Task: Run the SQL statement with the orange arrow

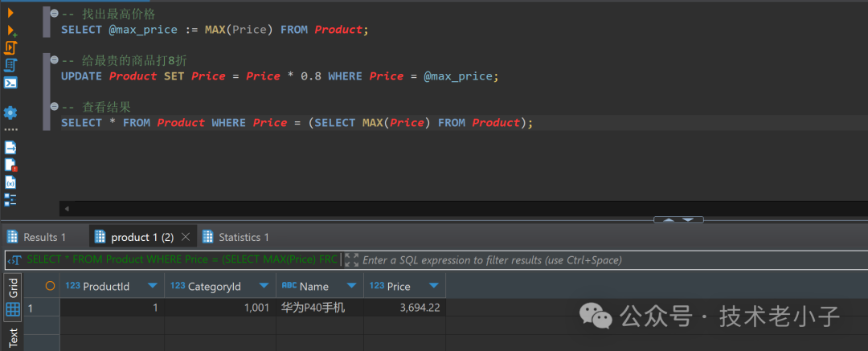Action: click(x=10, y=12)
